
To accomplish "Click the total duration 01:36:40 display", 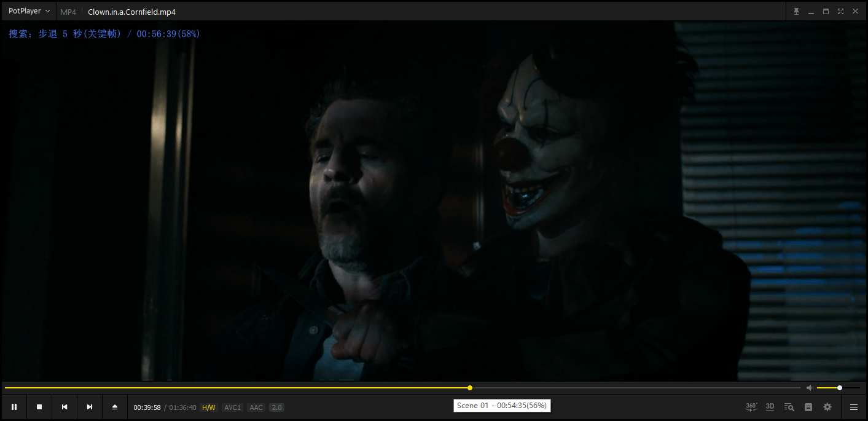I will [x=182, y=407].
